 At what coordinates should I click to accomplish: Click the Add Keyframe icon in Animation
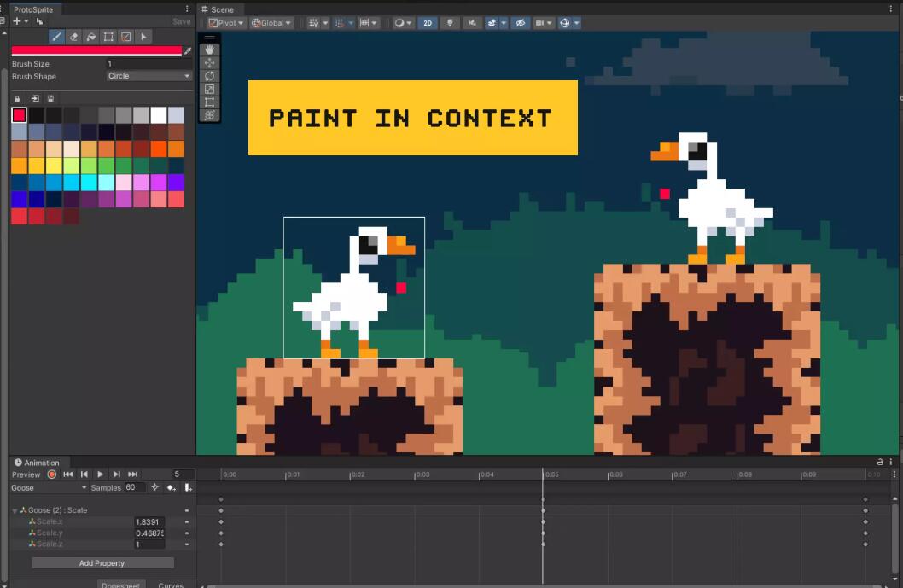coord(172,487)
